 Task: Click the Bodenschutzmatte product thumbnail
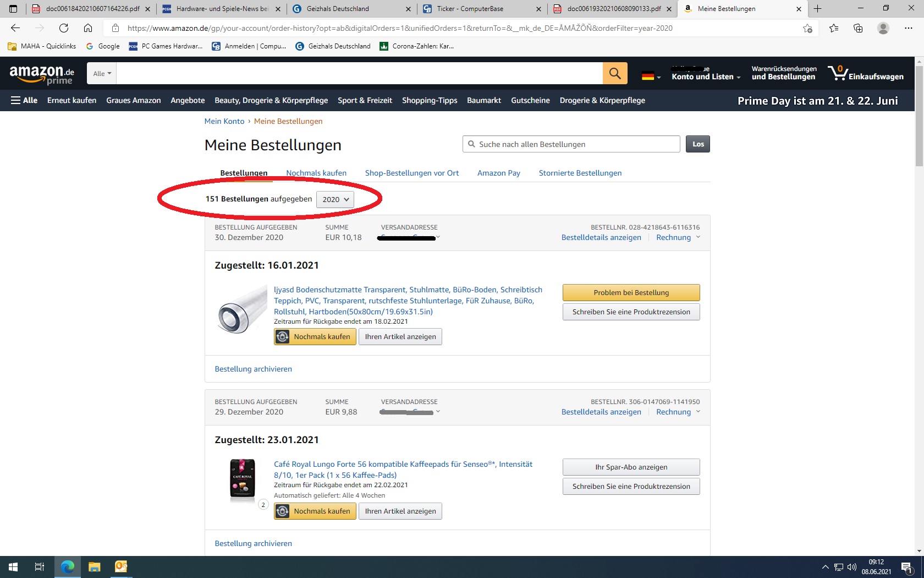point(241,310)
